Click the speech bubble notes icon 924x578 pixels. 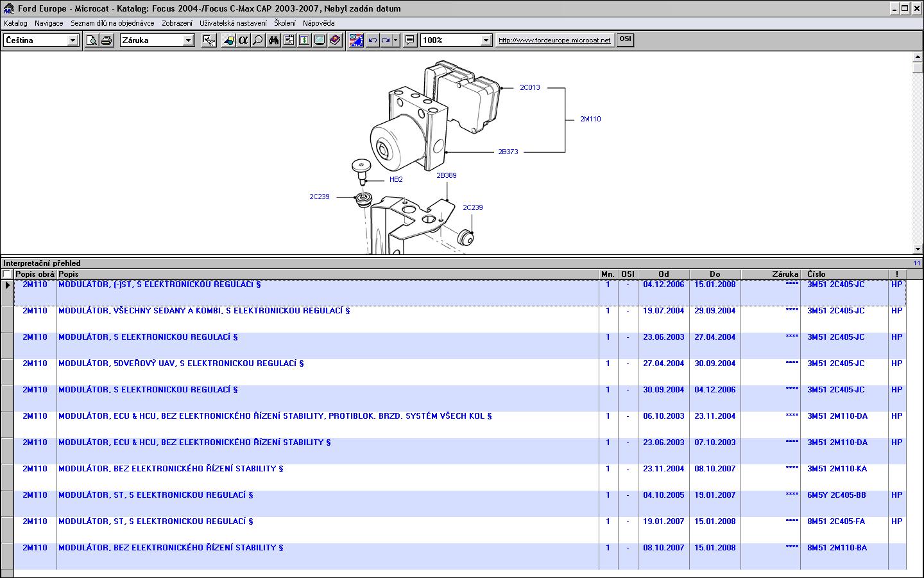tap(409, 40)
